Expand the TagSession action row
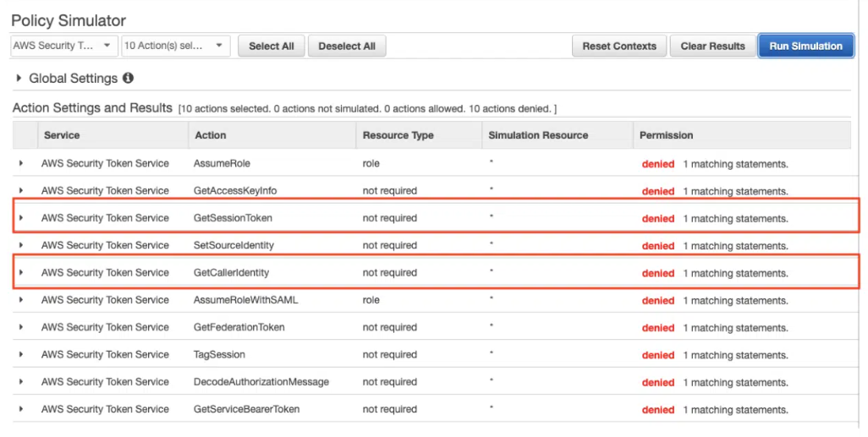The image size is (868, 437). [x=21, y=354]
